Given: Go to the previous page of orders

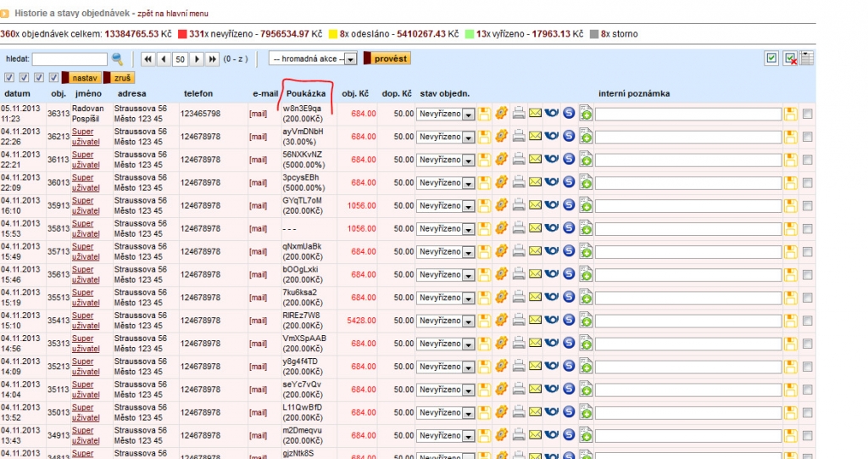Looking at the screenshot, I should pos(164,59).
